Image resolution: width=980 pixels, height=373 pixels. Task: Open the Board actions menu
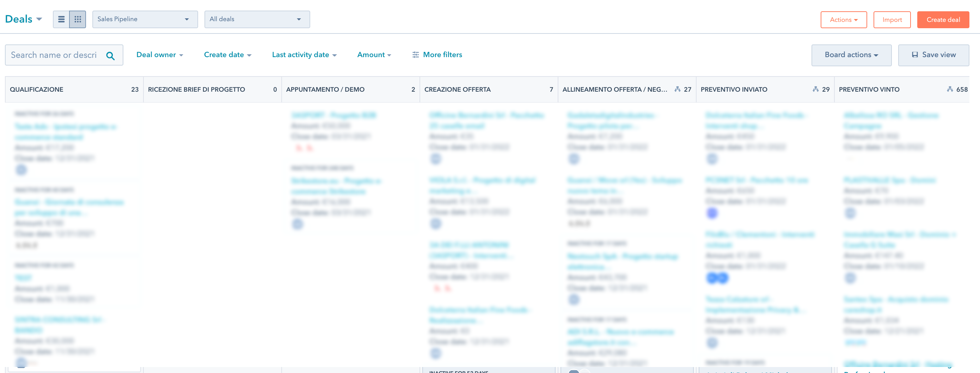click(851, 55)
